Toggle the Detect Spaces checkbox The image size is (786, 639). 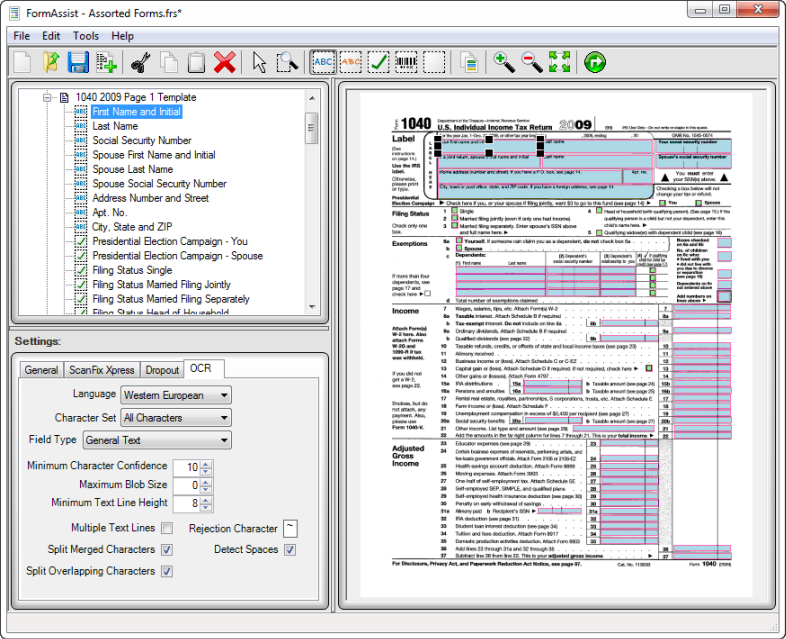[x=290, y=550]
